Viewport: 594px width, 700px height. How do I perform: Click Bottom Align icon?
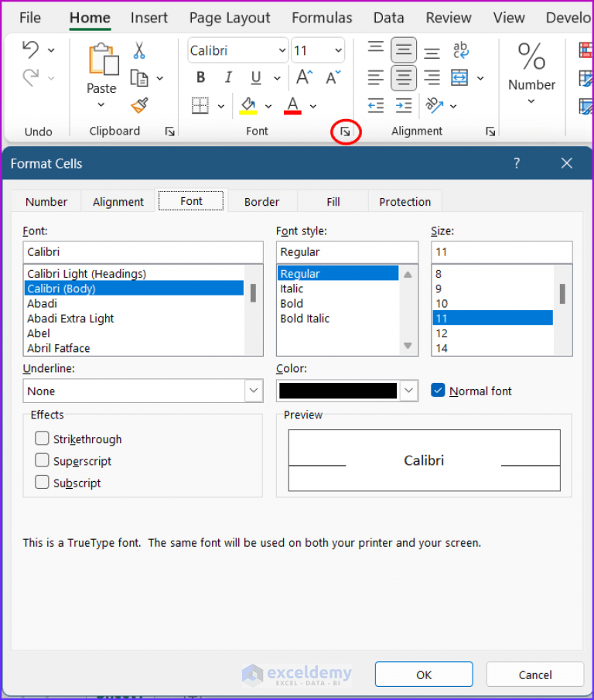click(432, 53)
